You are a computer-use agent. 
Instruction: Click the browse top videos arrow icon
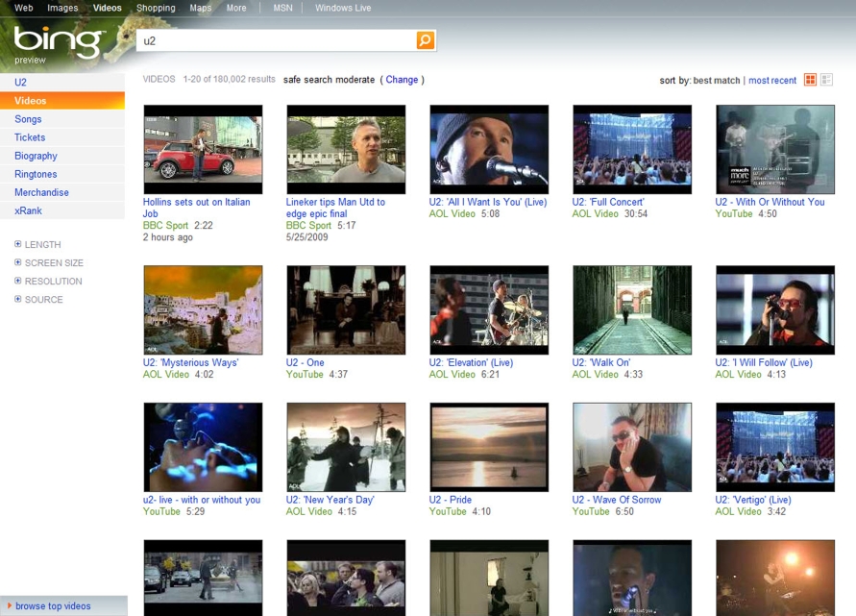coord(9,605)
